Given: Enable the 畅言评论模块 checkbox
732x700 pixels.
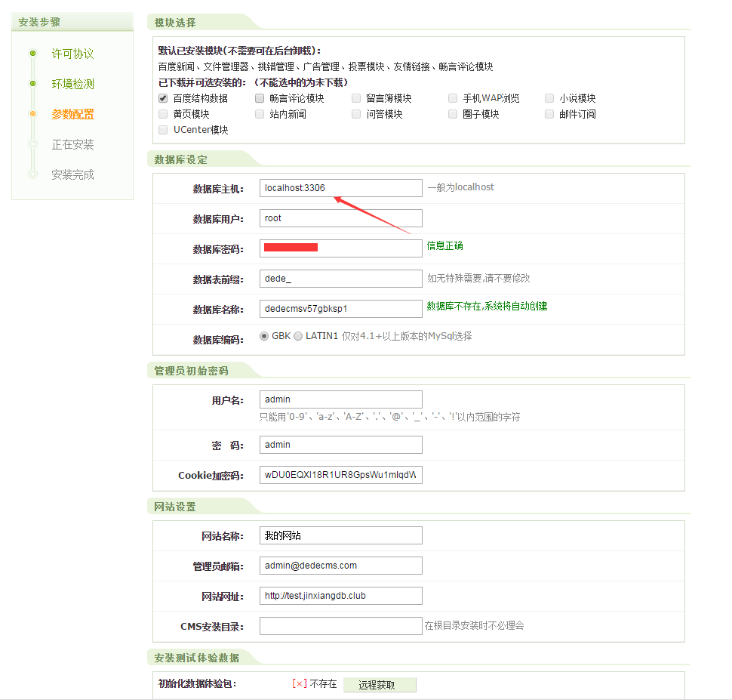Looking at the screenshot, I should pyautogui.click(x=260, y=98).
